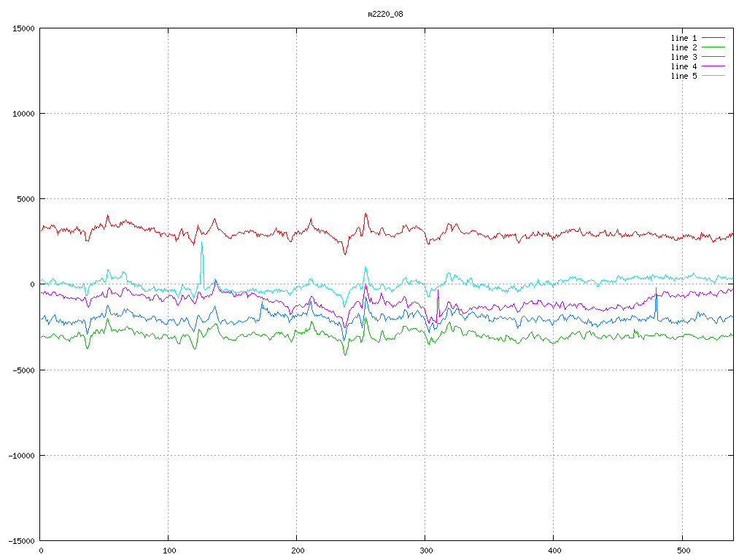Screen dimensions: 747x560
Task: Click the 400 x-axis label
Action: pos(555,551)
